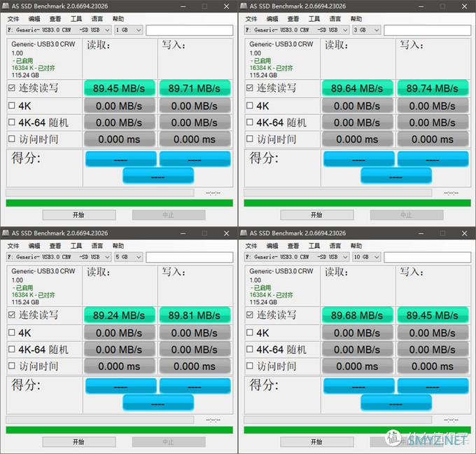This screenshot has height=454, width=476.
Task: Open the 帮助 menu in the 5 GB window
Action: coord(118,246)
